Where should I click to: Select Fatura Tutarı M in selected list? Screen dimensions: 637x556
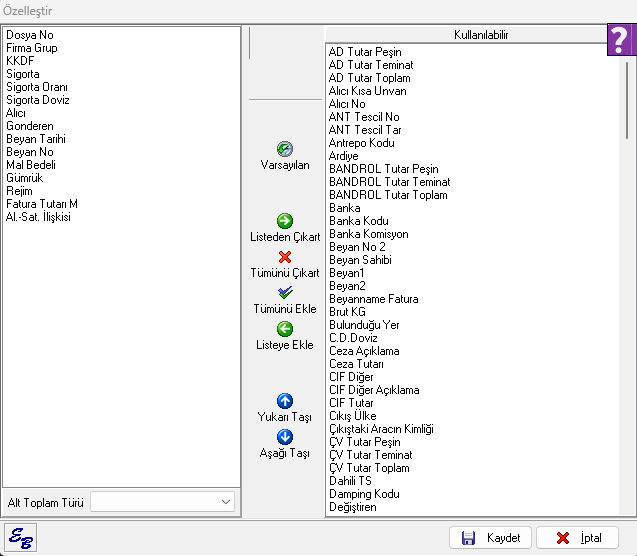click(42, 204)
